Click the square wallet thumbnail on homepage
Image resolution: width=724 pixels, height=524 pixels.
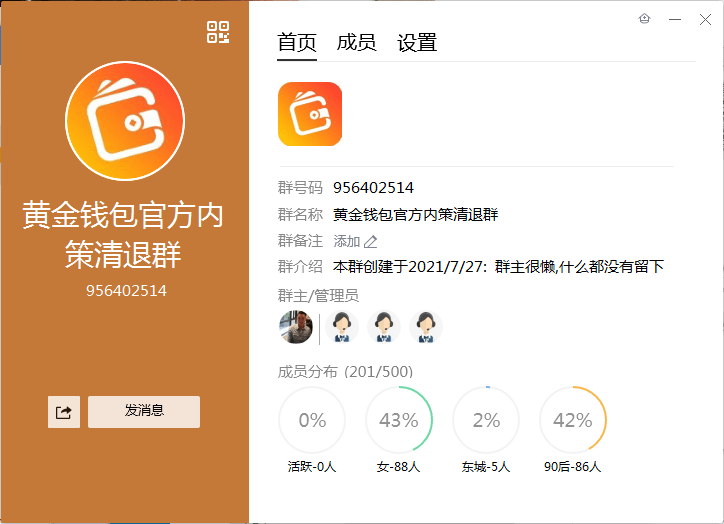point(310,114)
